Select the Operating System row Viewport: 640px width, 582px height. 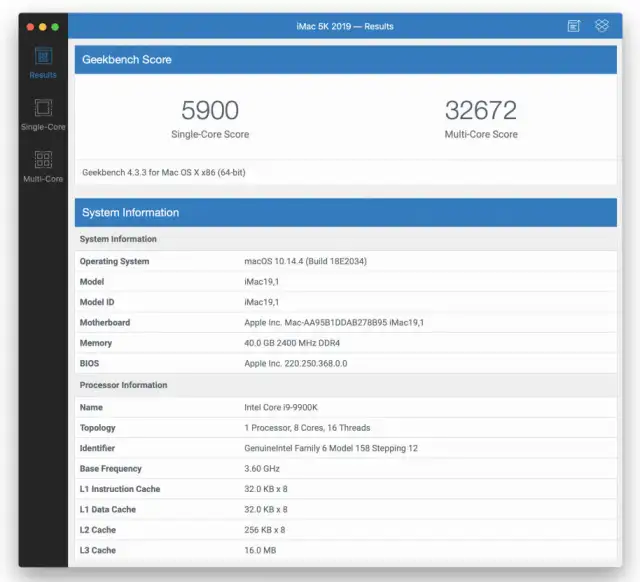tap(345, 261)
